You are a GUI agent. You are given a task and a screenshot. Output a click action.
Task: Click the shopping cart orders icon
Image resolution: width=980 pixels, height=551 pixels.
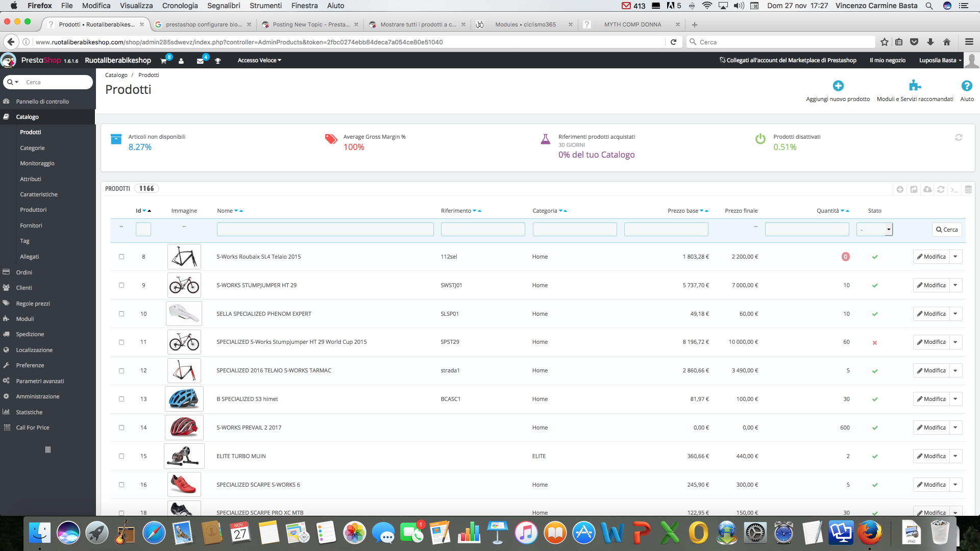point(163,61)
